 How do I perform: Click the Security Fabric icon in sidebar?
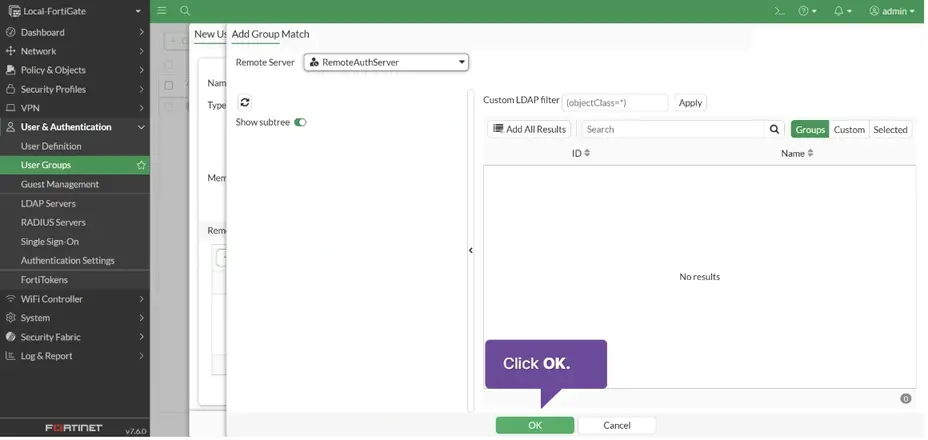coord(10,336)
